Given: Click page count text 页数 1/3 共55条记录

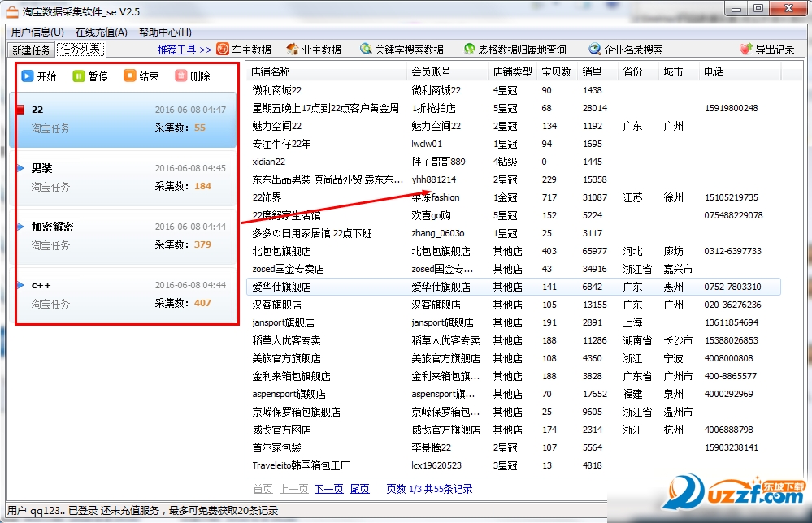Looking at the screenshot, I should pos(429,489).
